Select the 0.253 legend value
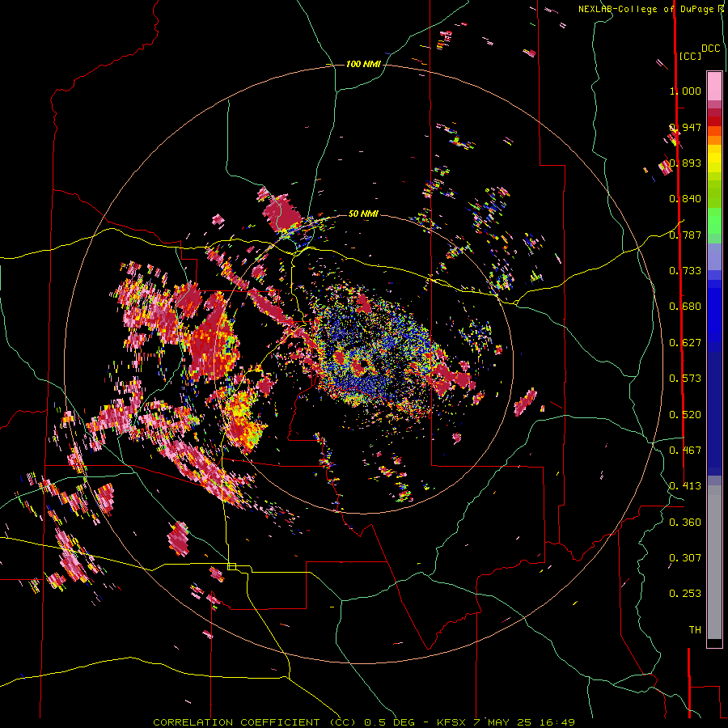Screen dimensions: 728x728 click(685, 594)
